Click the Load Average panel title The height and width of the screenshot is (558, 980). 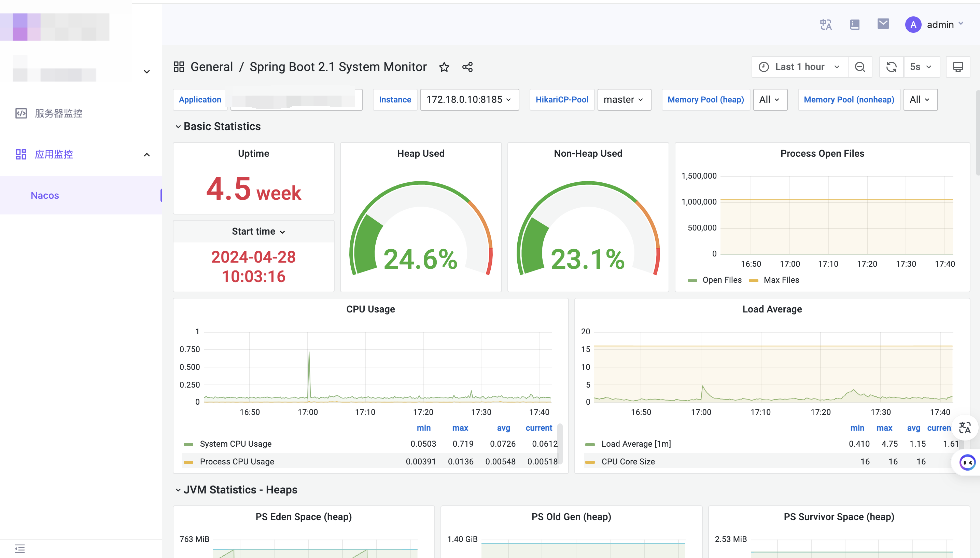point(772,309)
